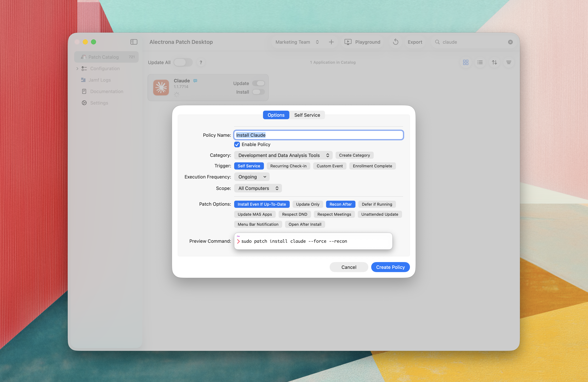Viewport: 588px width, 382px height.
Task: Turn on the Install toggle for Claude
Action: point(258,92)
